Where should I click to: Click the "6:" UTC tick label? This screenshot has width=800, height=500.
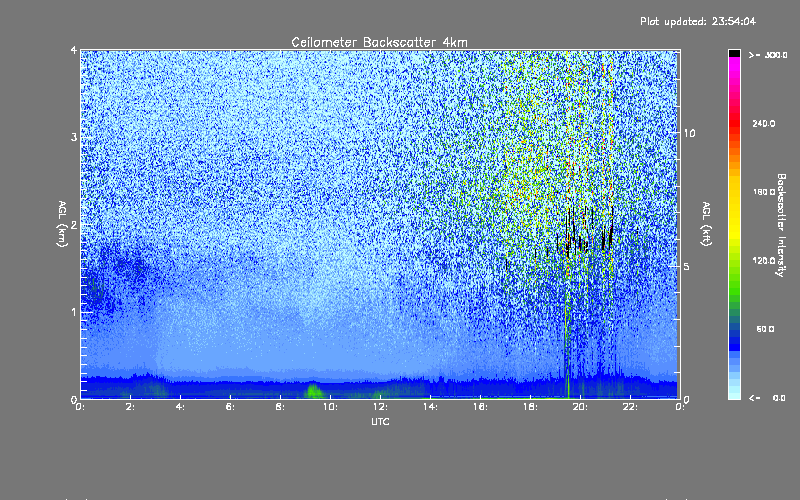click(230, 407)
